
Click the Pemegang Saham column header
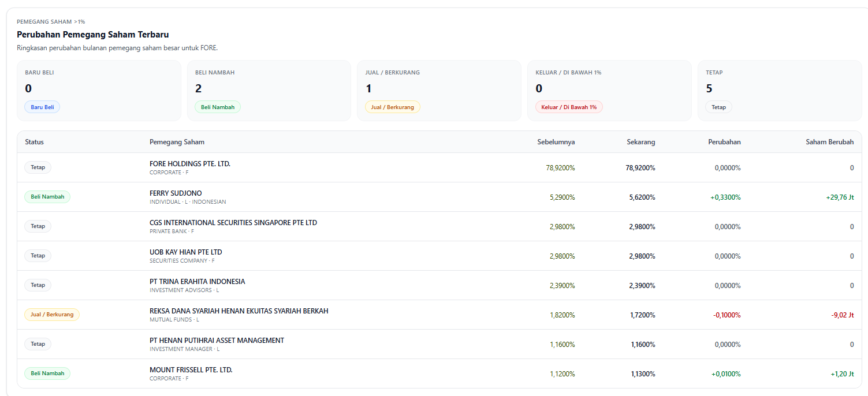coord(177,142)
